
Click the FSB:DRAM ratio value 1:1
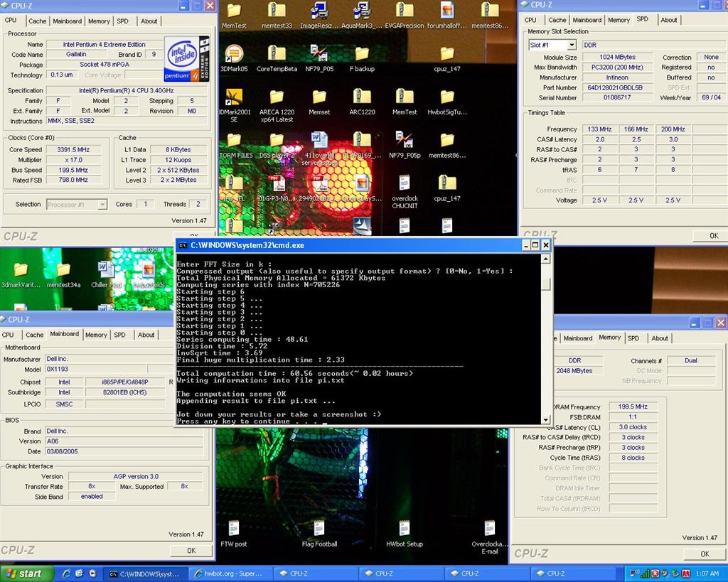click(x=632, y=416)
